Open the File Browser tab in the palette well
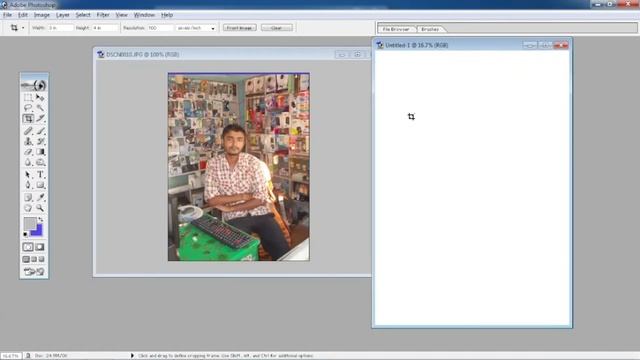The height and width of the screenshot is (360, 640). coord(396,29)
